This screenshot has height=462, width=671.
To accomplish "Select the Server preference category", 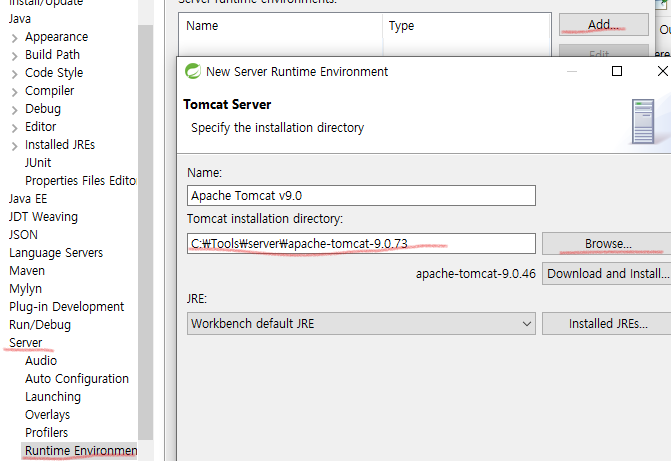I will pos(26,342).
